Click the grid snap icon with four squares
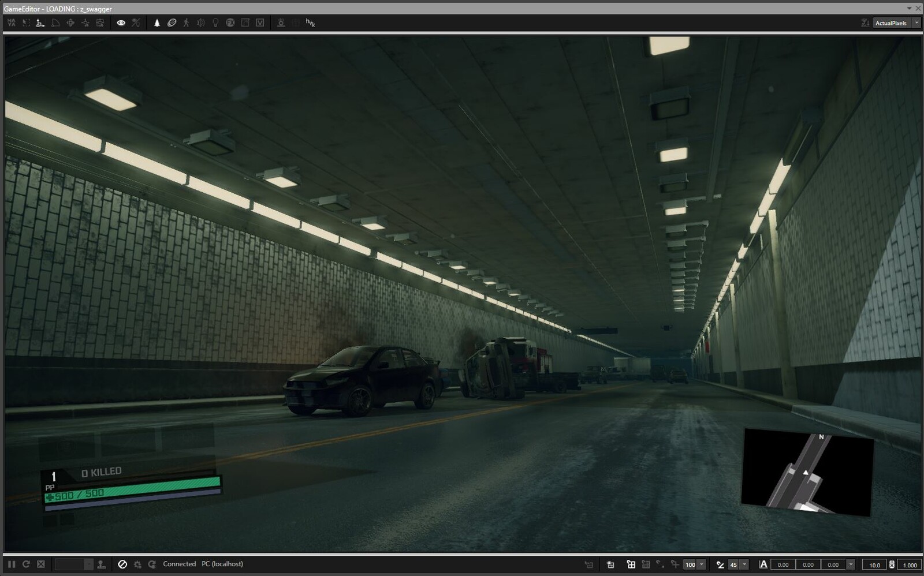This screenshot has height=576, width=924. pyautogui.click(x=631, y=564)
